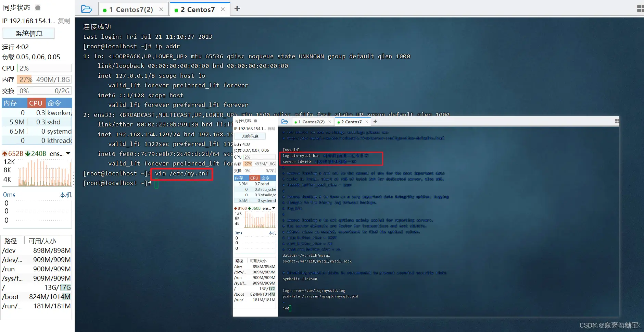Close the main window's "1 Centos7(2)" tab
The height and width of the screenshot is (332, 644).
click(x=161, y=9)
